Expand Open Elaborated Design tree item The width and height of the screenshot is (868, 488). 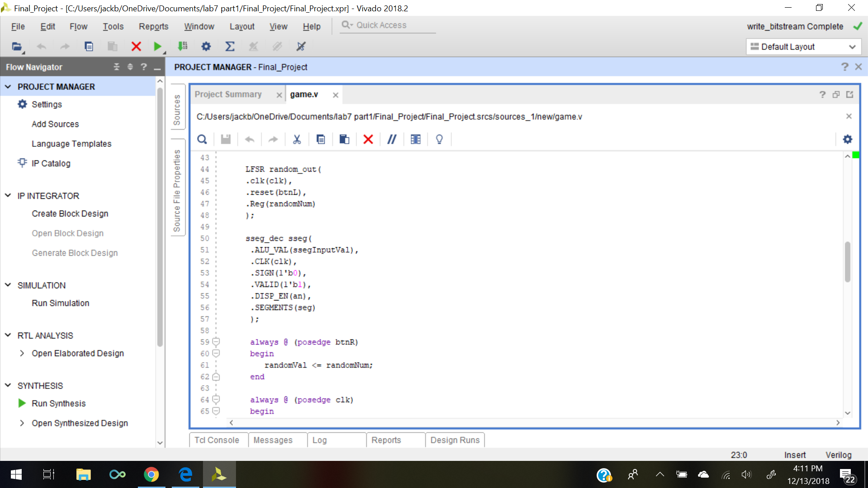coord(22,353)
